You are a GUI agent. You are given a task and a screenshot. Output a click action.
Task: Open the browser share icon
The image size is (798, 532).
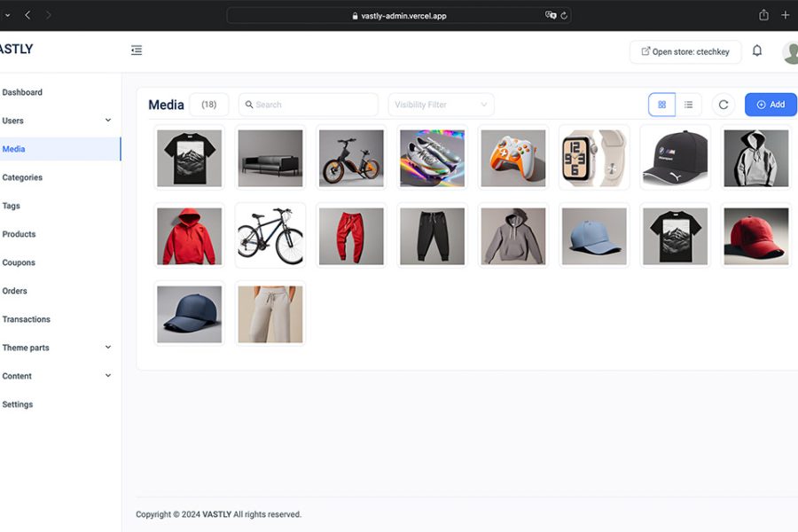tap(763, 15)
